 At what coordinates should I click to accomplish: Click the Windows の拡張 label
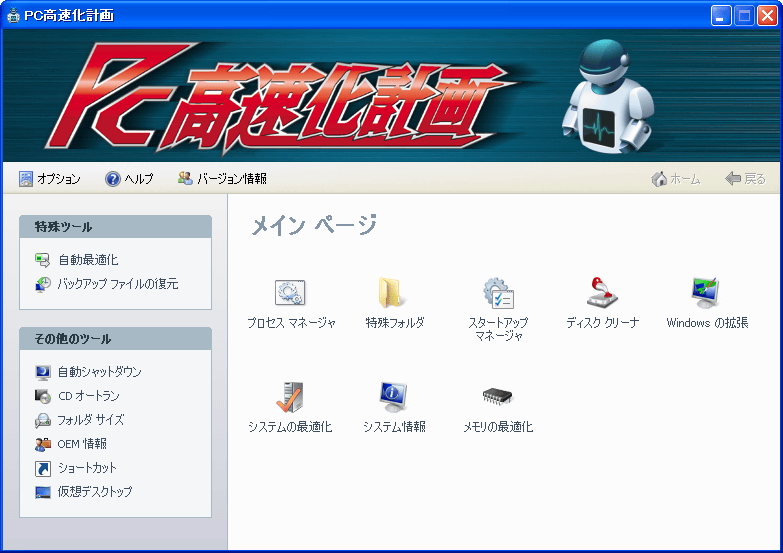[x=707, y=323]
